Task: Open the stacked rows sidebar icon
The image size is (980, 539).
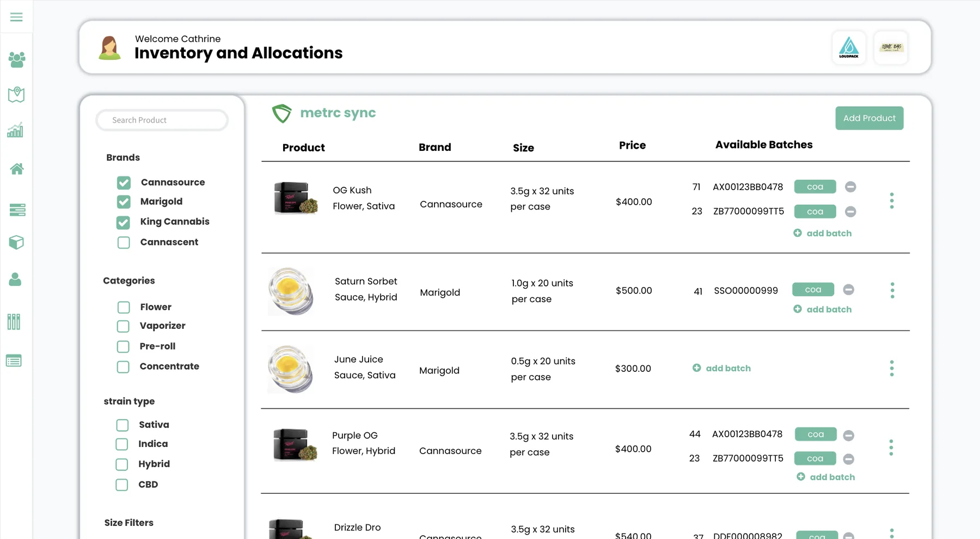Action: 17,210
